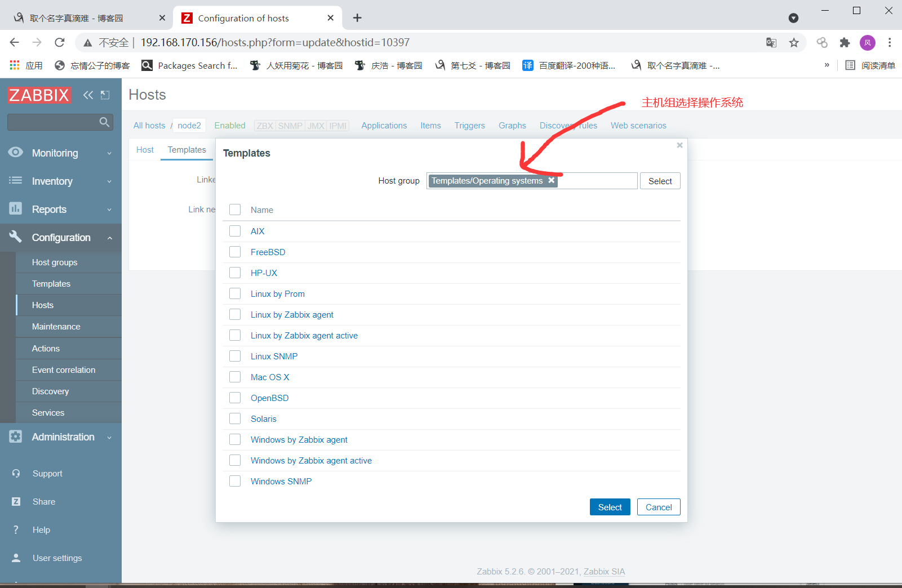Open the browser profile avatar
The height and width of the screenshot is (588, 902).
point(868,43)
